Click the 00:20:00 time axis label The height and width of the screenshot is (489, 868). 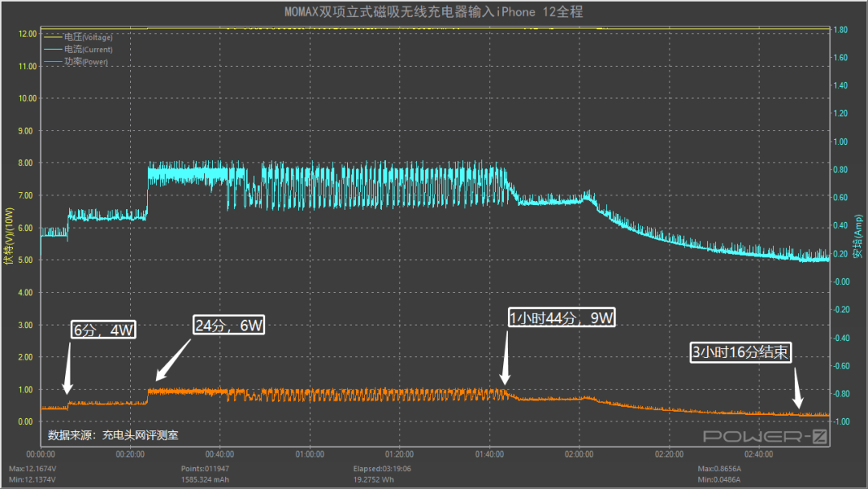pos(130,454)
